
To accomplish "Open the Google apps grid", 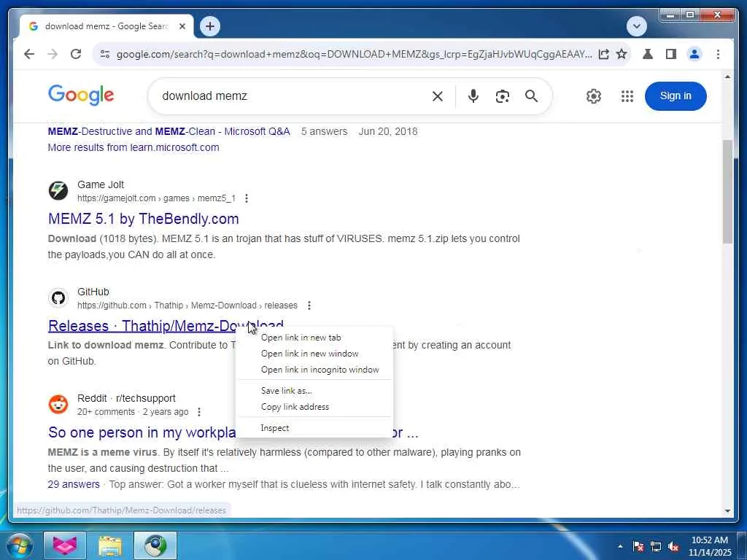I will tap(627, 96).
